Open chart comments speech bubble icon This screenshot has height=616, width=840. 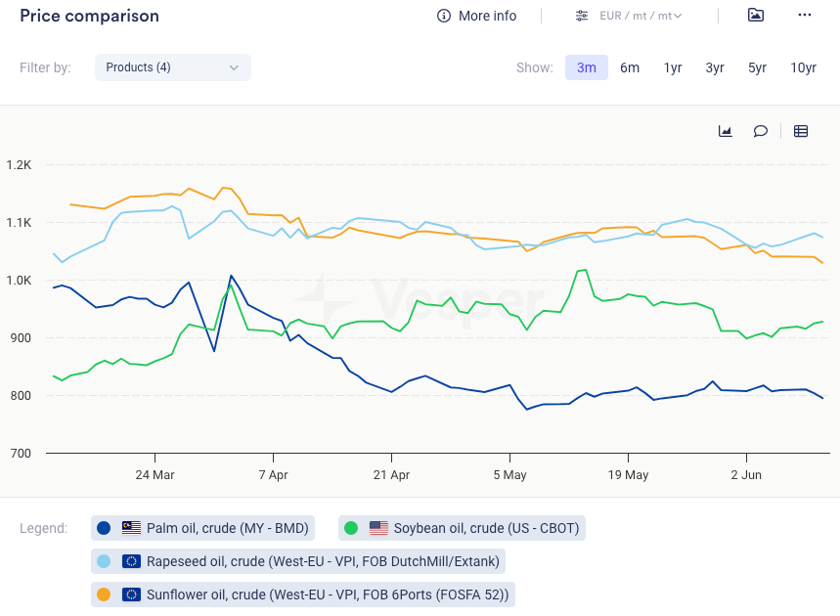pos(760,131)
